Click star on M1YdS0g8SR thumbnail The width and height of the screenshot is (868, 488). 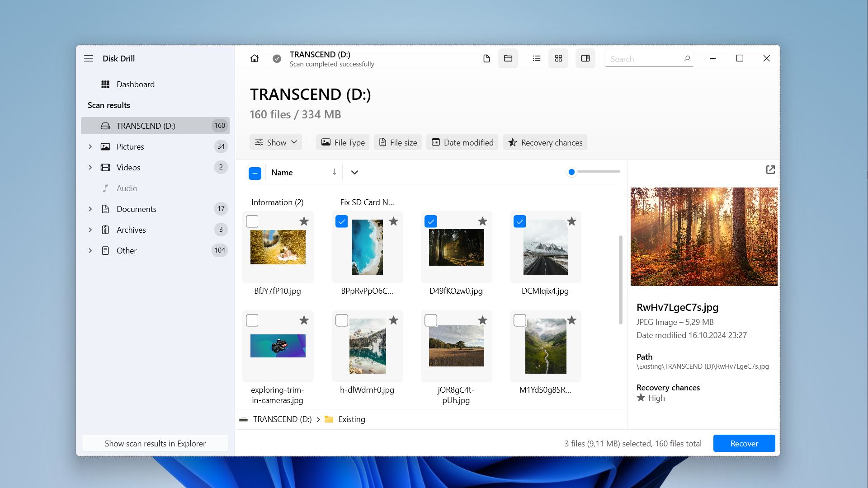point(571,320)
